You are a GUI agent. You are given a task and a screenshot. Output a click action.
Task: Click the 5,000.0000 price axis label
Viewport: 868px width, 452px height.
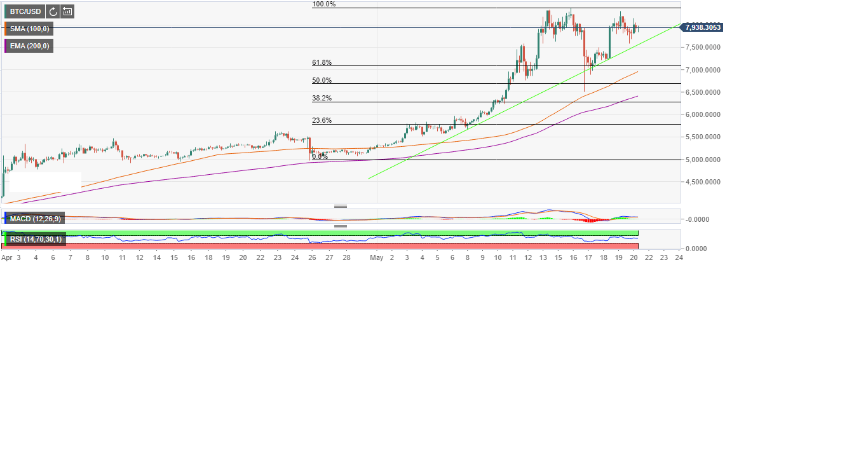703,160
